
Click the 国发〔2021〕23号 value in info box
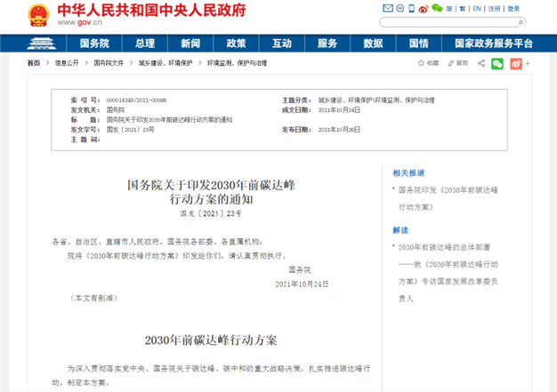pos(131,130)
